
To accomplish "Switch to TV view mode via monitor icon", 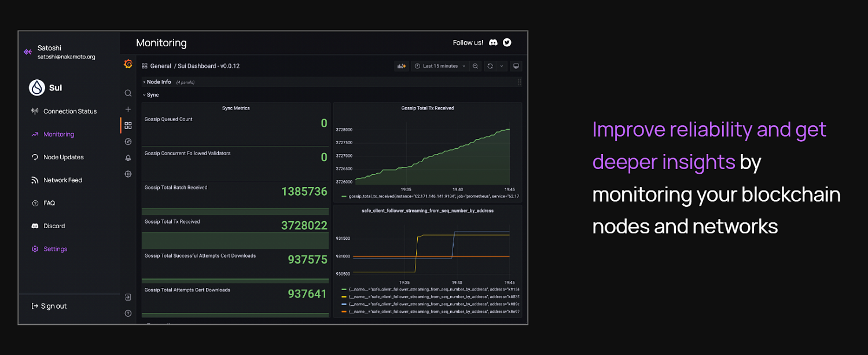I will click(x=516, y=66).
